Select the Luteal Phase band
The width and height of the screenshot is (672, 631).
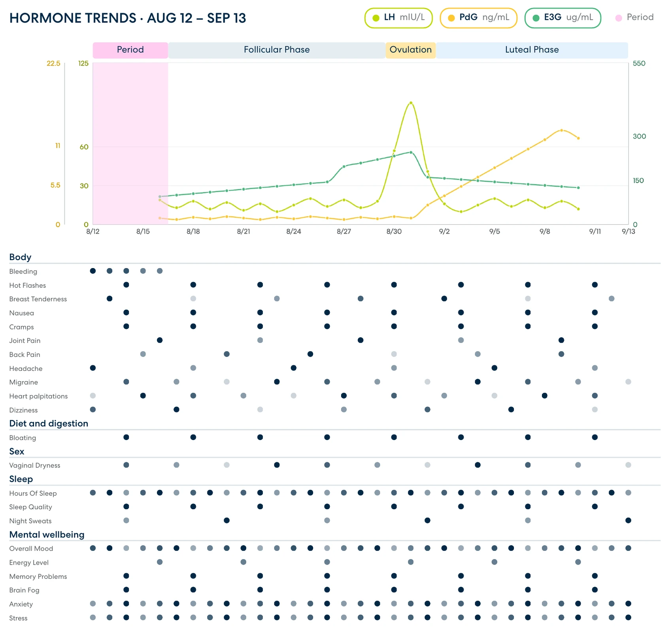(x=532, y=50)
